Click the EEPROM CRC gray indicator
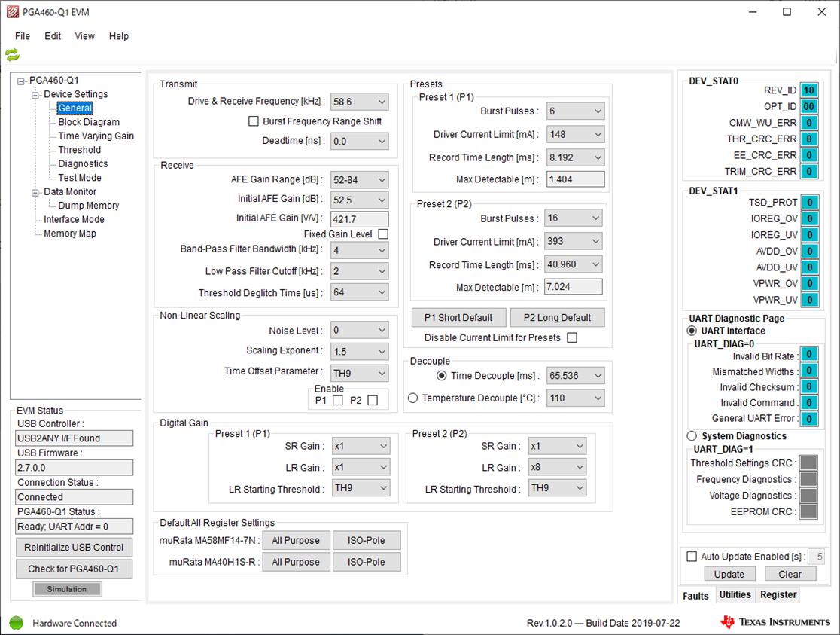The width and height of the screenshot is (840, 635). pos(808,511)
